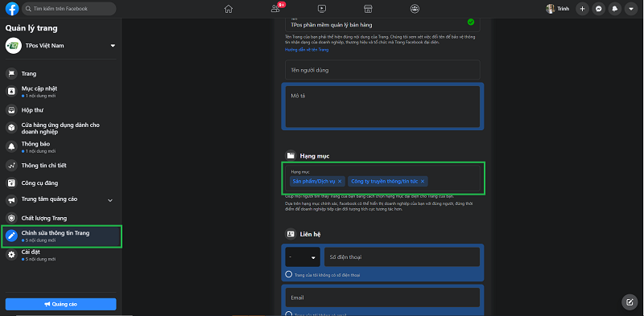Open Hướng dẫn về tên Trang link
This screenshot has width=644, height=316.
pyautogui.click(x=307, y=50)
